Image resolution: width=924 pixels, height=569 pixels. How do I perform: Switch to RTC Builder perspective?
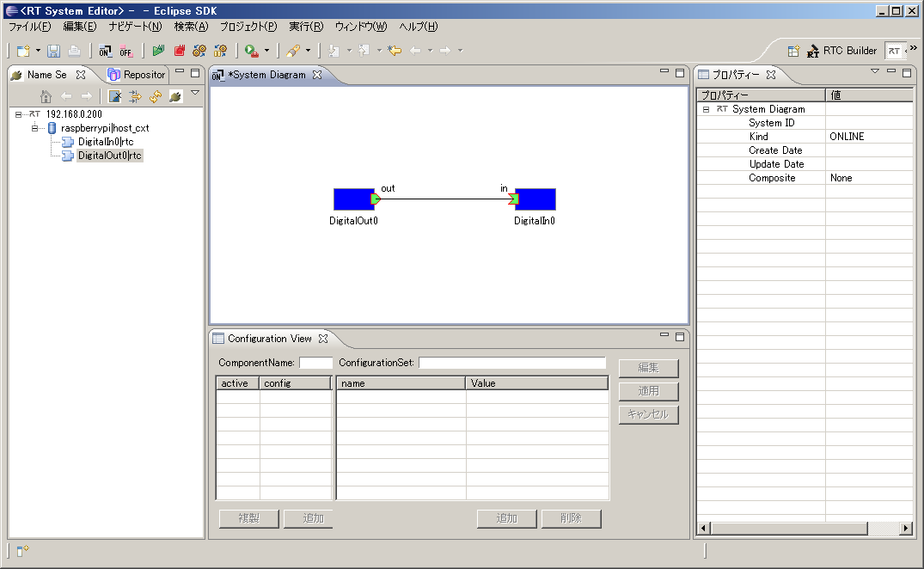[x=842, y=52]
